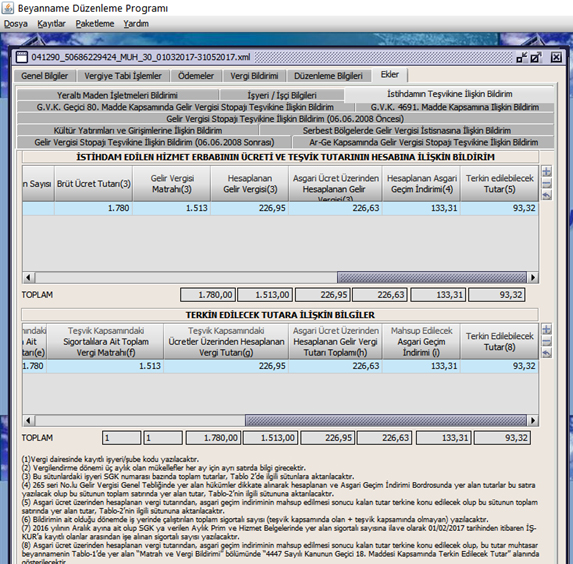Switch to the Vergiye Tabi İşlemler tab
The image size is (573, 564).
click(123, 76)
